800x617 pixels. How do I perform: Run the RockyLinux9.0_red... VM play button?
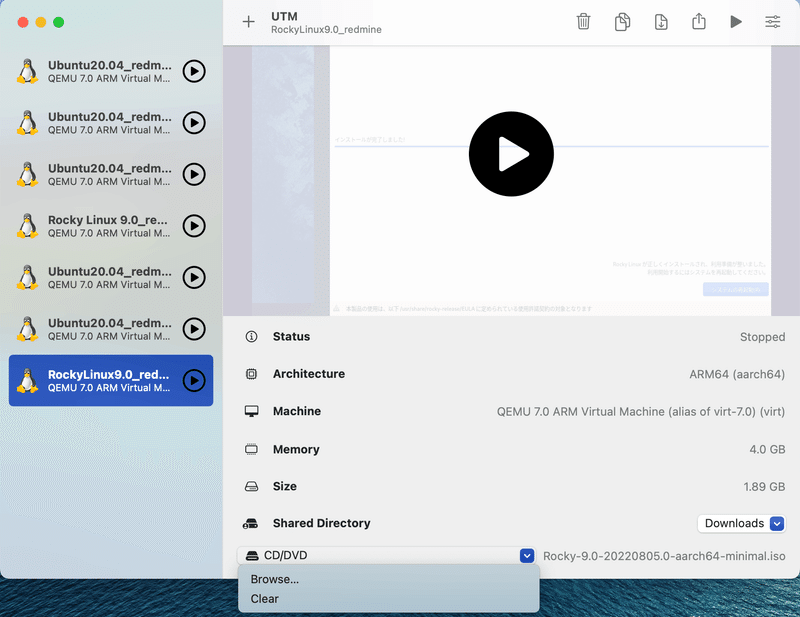(x=194, y=380)
